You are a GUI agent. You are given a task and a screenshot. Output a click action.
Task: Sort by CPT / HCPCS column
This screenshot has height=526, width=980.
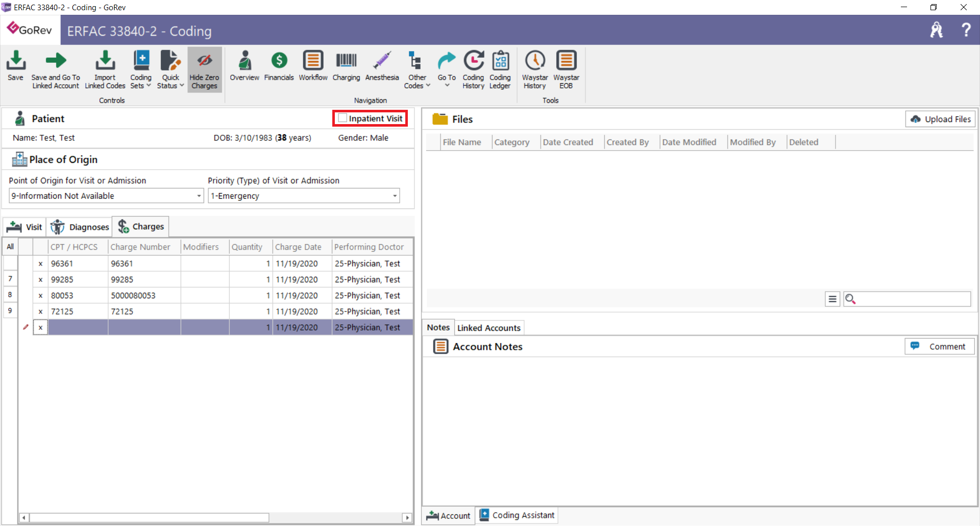[78, 247]
